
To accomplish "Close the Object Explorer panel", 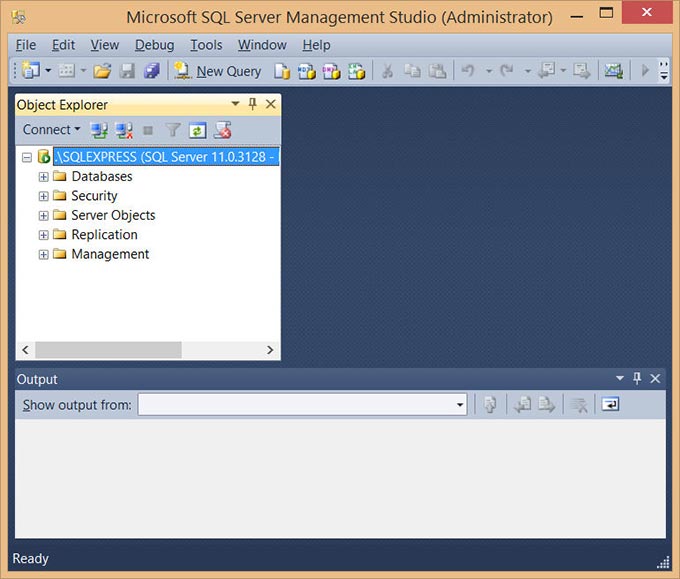I will click(x=271, y=104).
